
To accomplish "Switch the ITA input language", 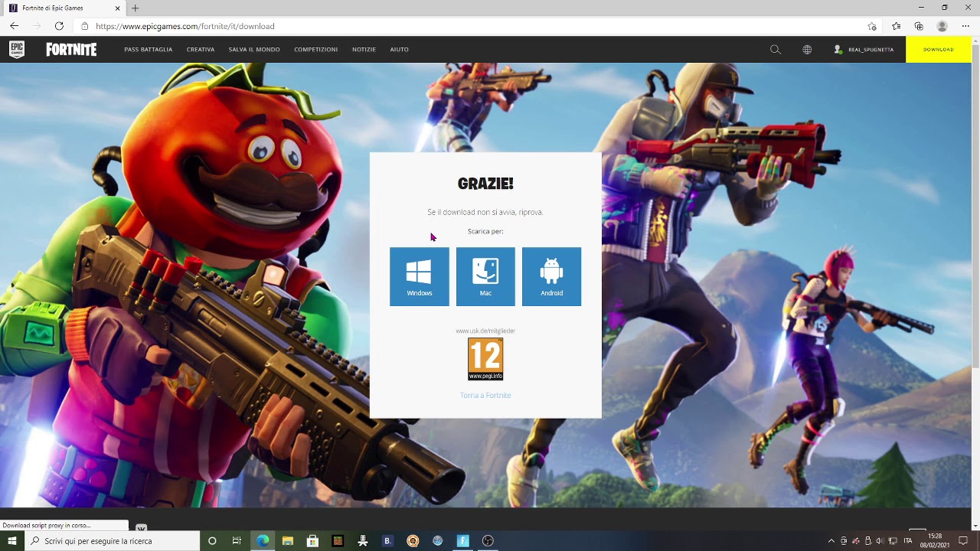I will pyautogui.click(x=908, y=541).
